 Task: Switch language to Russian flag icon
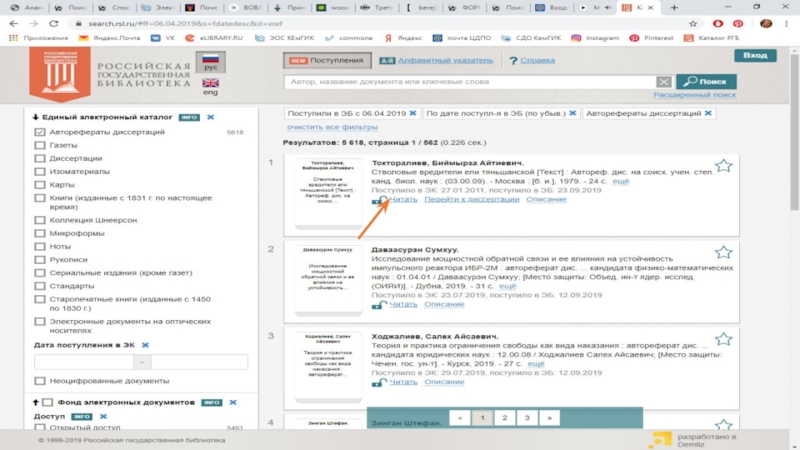click(x=211, y=63)
